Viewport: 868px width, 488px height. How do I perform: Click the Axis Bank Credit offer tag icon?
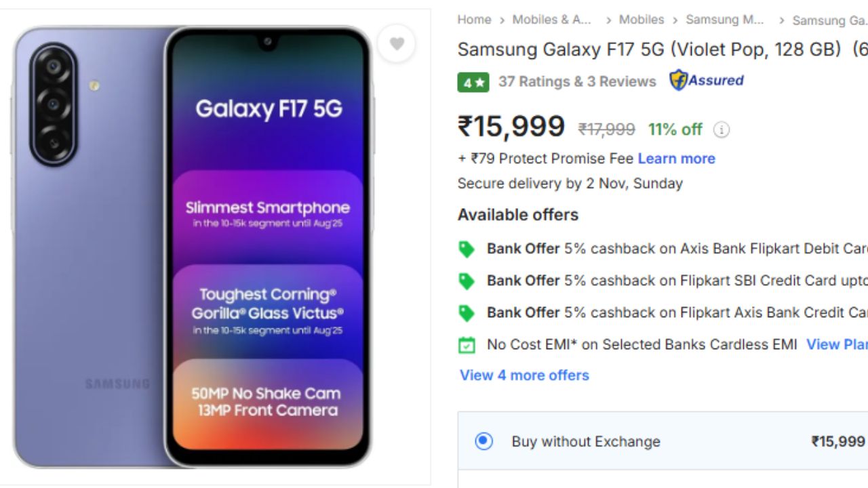tap(467, 313)
